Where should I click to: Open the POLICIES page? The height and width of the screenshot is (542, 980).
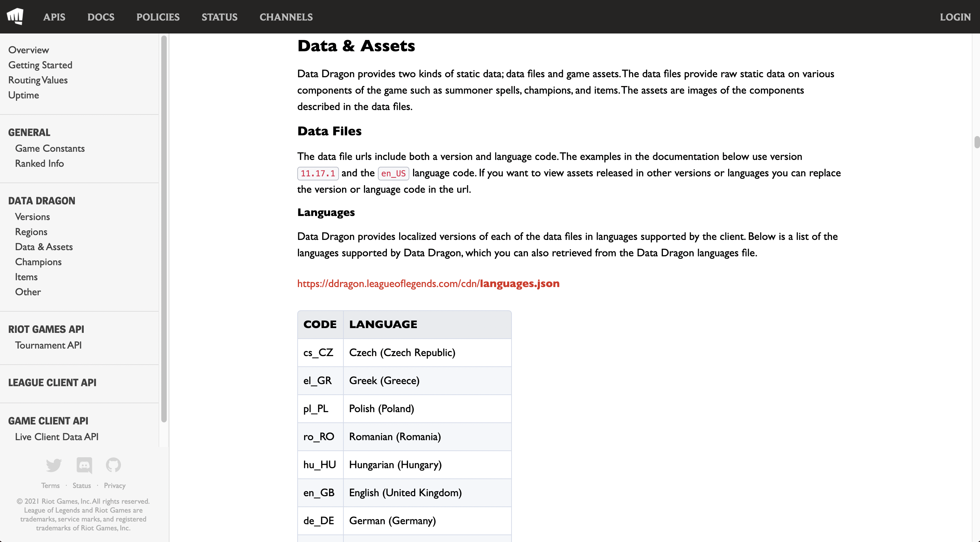(x=158, y=17)
